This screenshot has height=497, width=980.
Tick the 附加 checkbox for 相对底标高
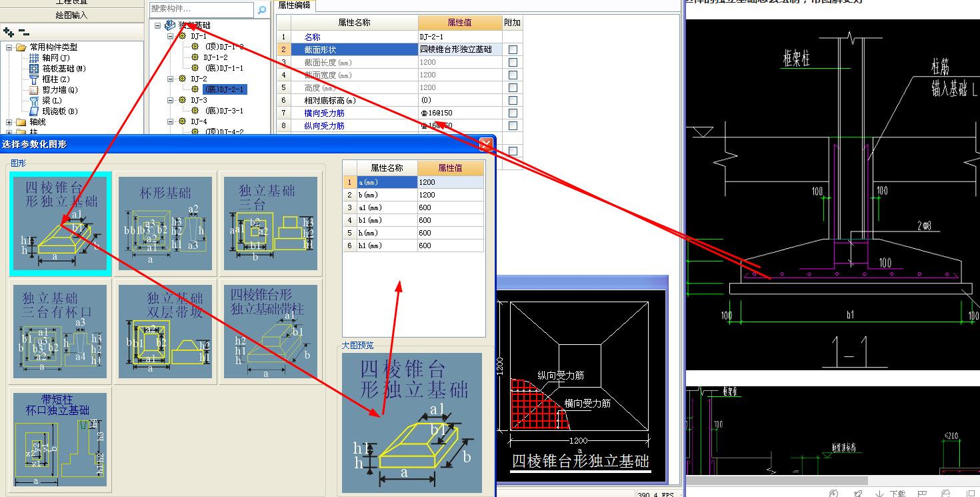click(x=513, y=100)
